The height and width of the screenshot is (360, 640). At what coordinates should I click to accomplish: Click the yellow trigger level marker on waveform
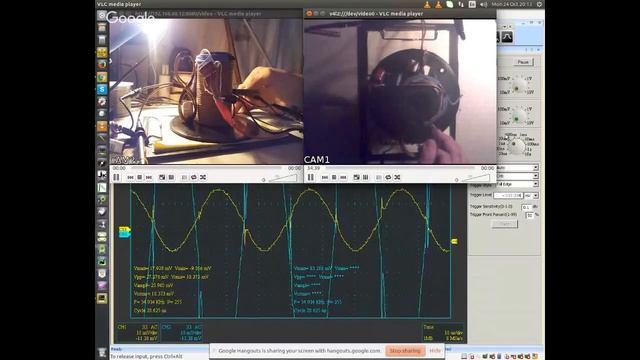[x=454, y=242]
